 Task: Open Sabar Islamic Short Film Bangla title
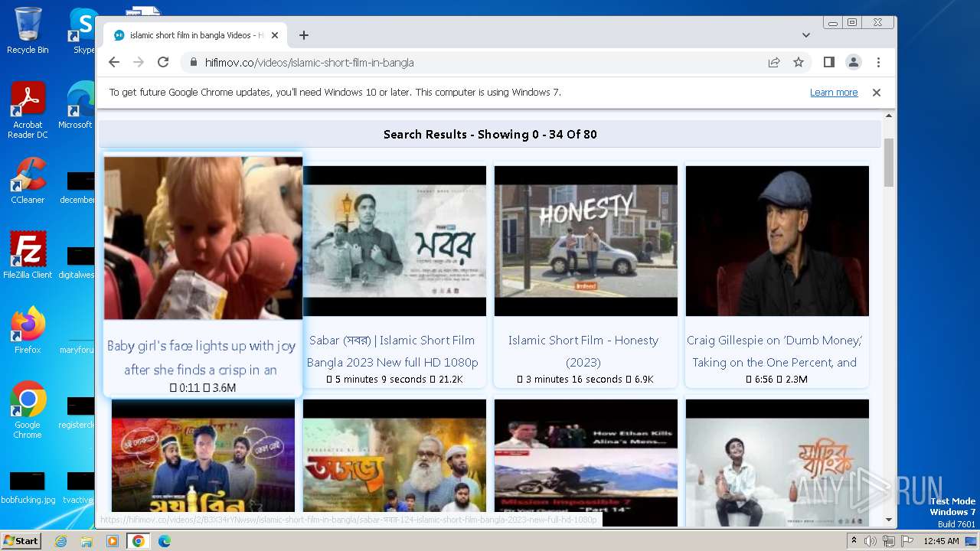click(x=392, y=351)
